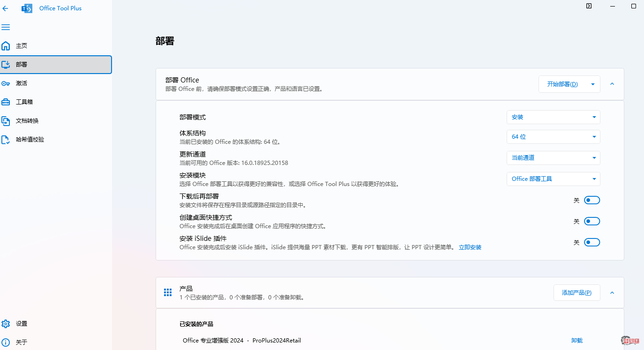
Task: Collapse the 产品 panel chevron
Action: pos(612,292)
